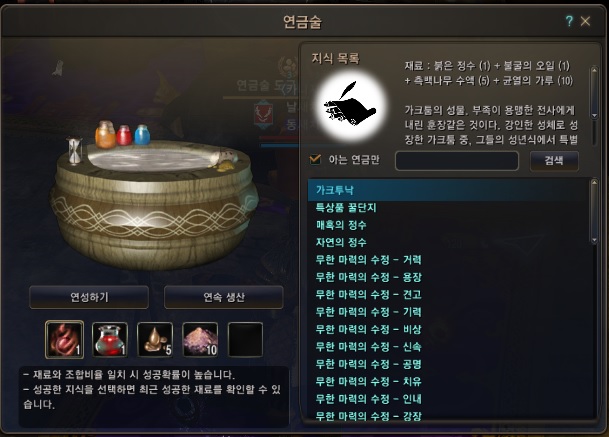Viewport: 609px width, 437px height.
Task: Click the alchemy cauldron image
Action: click(x=154, y=197)
